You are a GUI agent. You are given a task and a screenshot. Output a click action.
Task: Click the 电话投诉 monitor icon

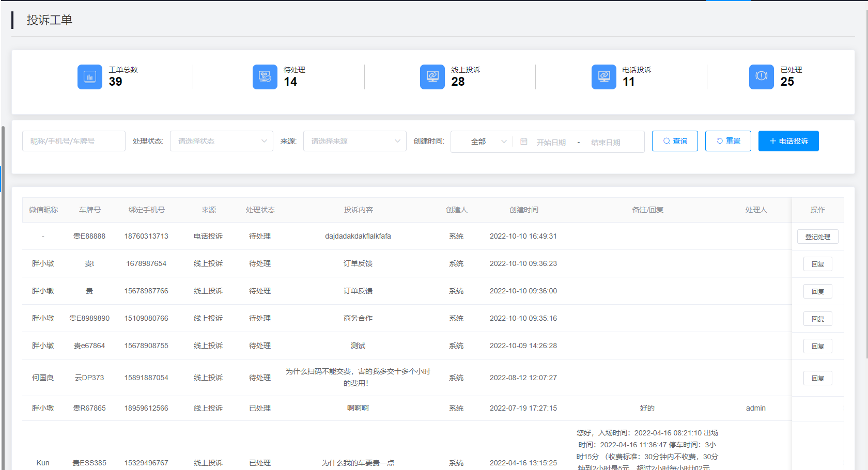click(x=603, y=77)
